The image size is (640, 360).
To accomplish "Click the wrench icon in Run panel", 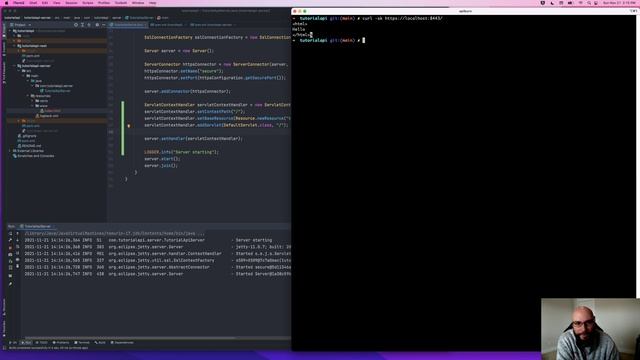I will [10, 240].
